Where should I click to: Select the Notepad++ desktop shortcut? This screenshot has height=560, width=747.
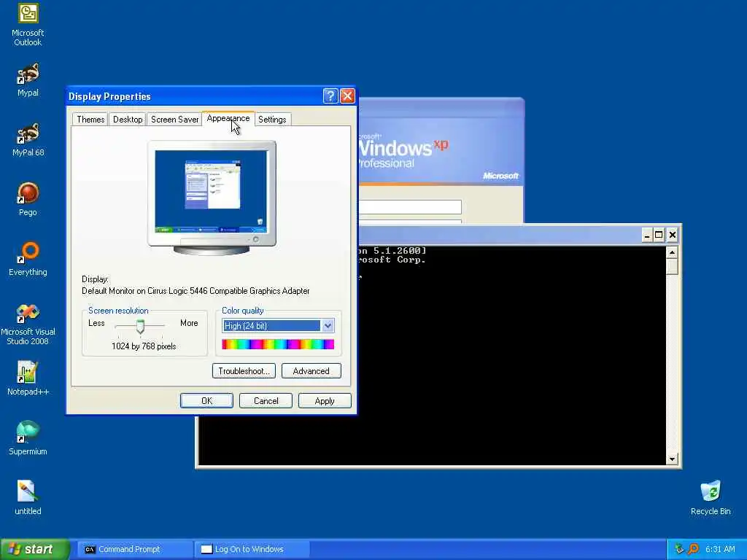point(28,379)
